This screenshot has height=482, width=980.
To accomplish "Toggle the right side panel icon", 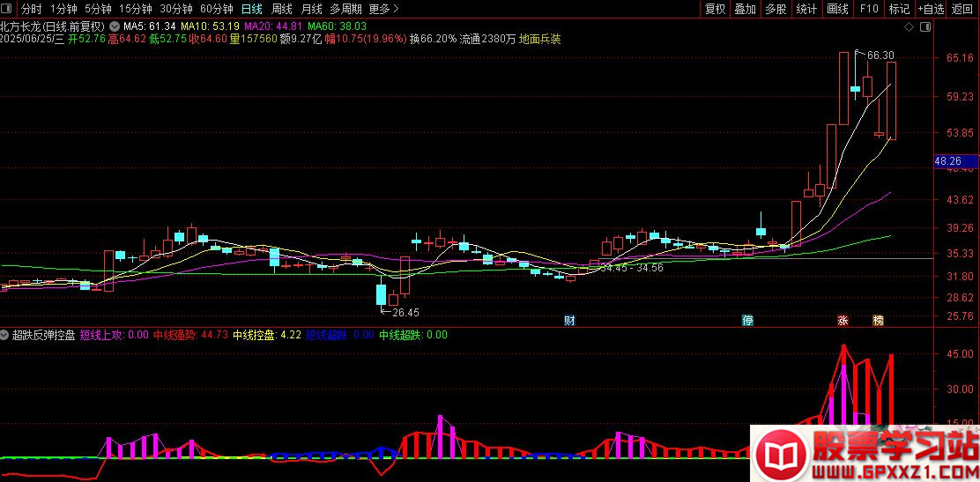I will click(x=925, y=27).
